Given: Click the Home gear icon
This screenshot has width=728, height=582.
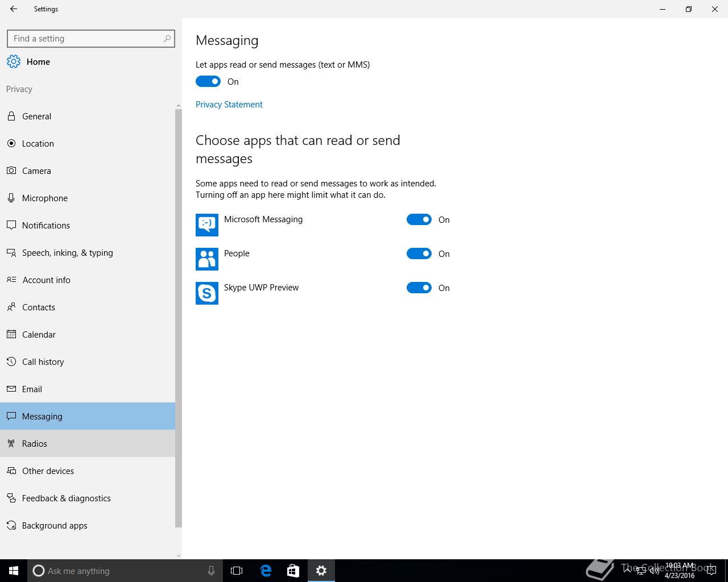Looking at the screenshot, I should pyautogui.click(x=14, y=61).
